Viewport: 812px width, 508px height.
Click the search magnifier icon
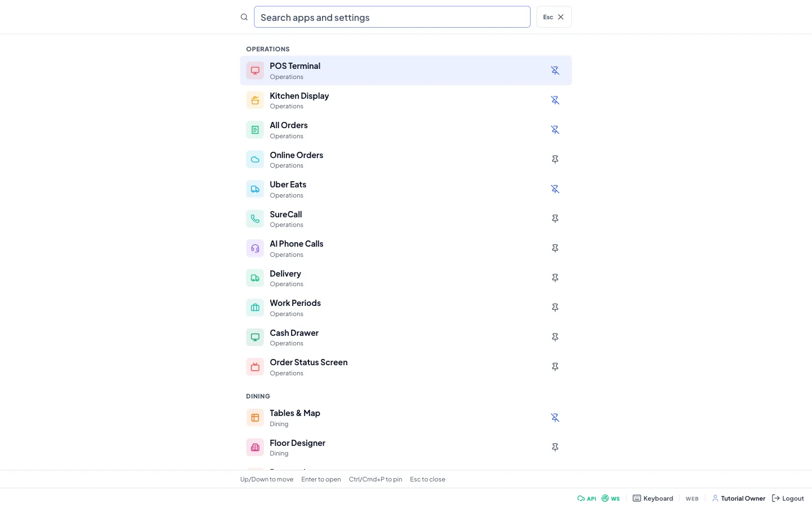click(244, 17)
